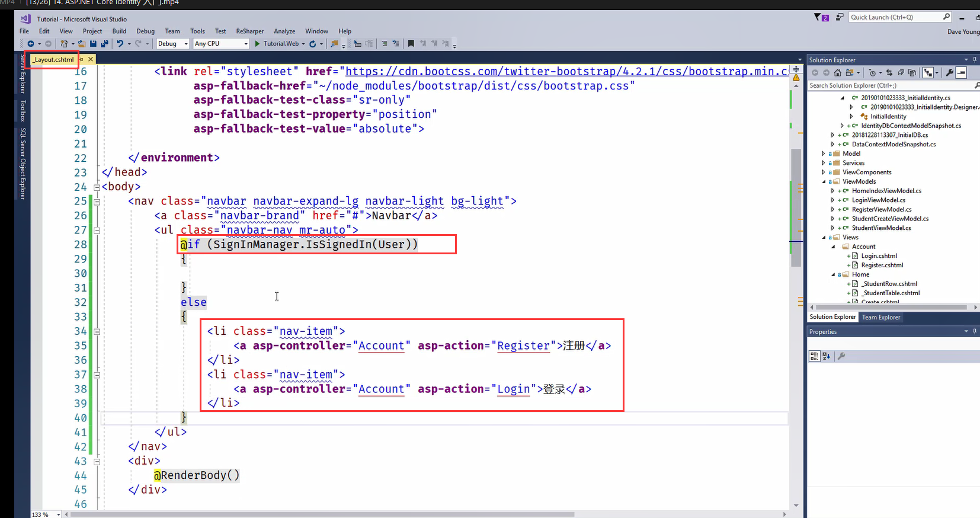Image resolution: width=980 pixels, height=518 pixels.
Task: Click Solution Explorer horizontal scrollbar
Action: pos(892,307)
